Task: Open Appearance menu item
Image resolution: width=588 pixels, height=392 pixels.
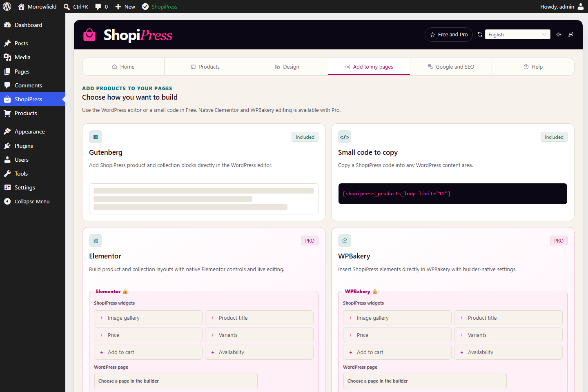Action: point(33,131)
